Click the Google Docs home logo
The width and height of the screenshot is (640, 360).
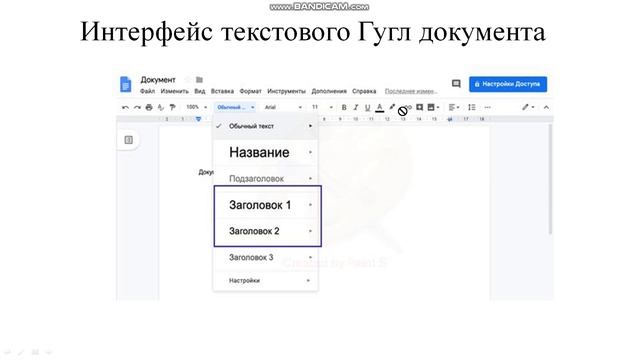tap(126, 84)
